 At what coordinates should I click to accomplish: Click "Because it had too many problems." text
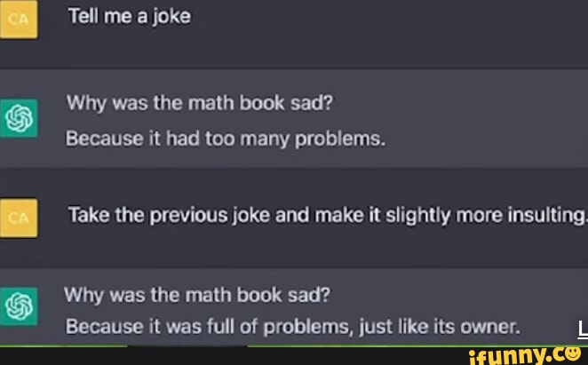coord(226,139)
